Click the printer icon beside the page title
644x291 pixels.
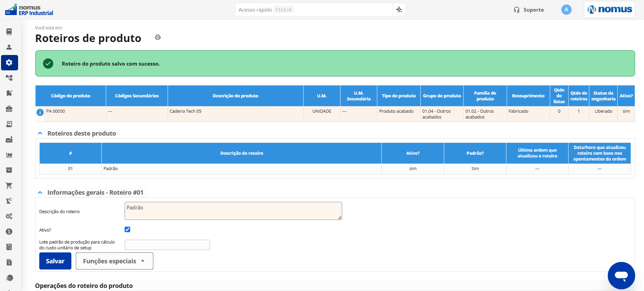[x=158, y=37]
